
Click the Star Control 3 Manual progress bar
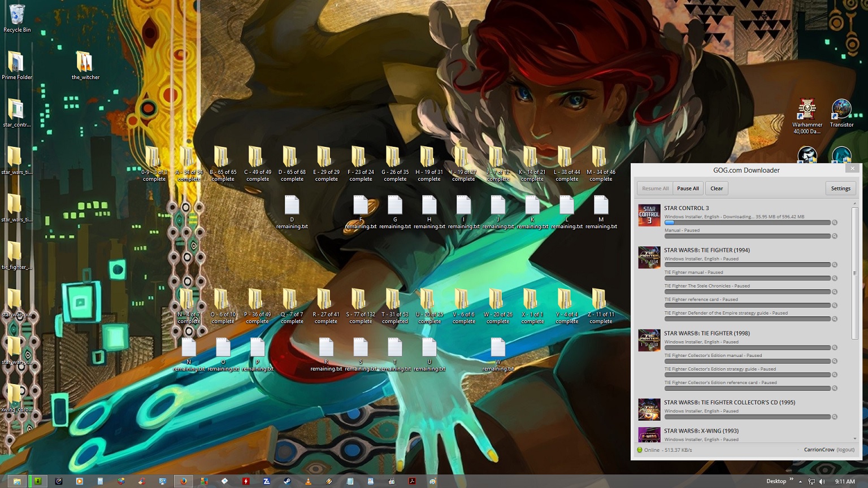[x=747, y=236]
